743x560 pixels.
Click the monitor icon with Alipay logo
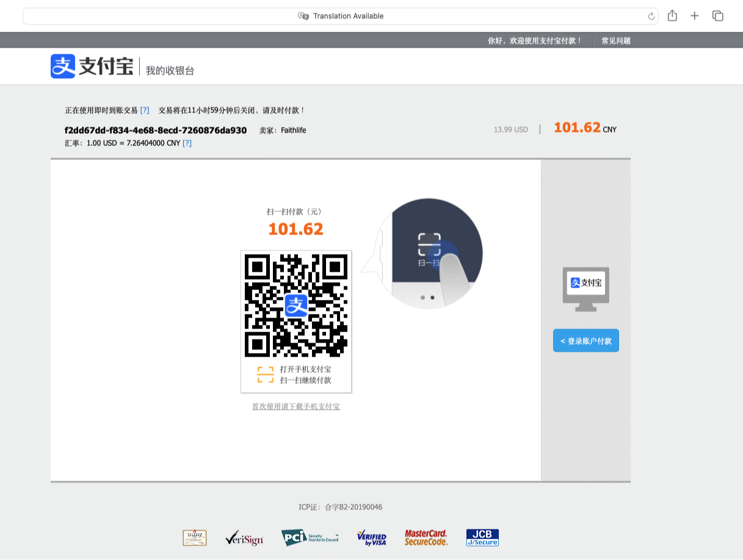586,289
